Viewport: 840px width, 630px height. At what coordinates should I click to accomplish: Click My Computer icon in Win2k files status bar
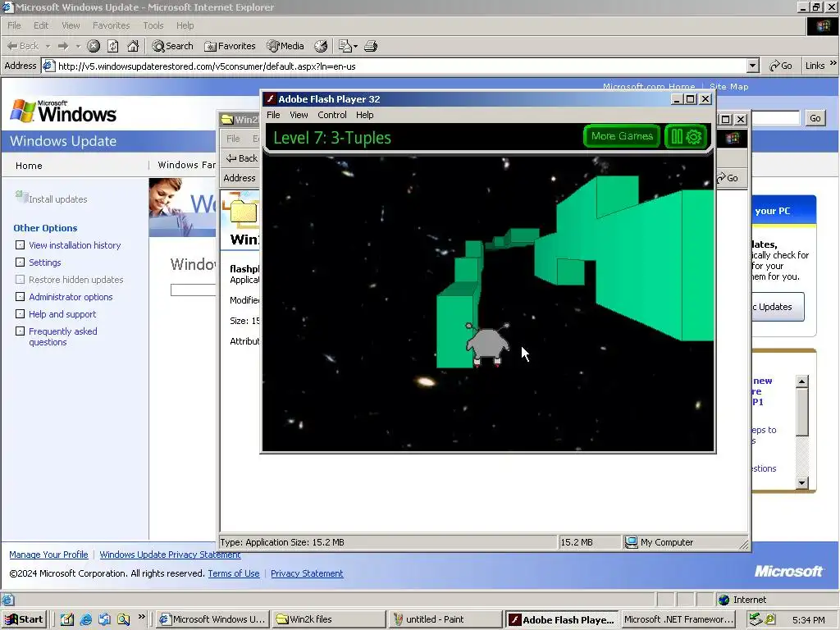[x=632, y=542]
